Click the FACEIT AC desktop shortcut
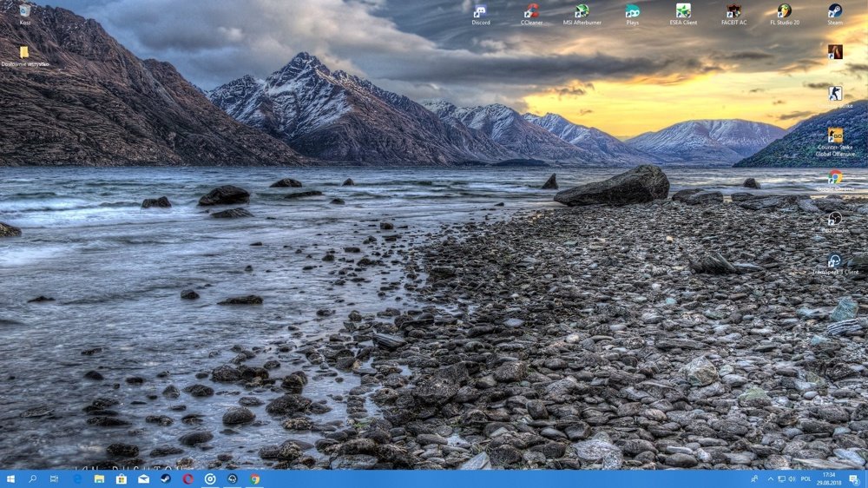Viewport: 868px width, 488px height. pyautogui.click(x=733, y=15)
